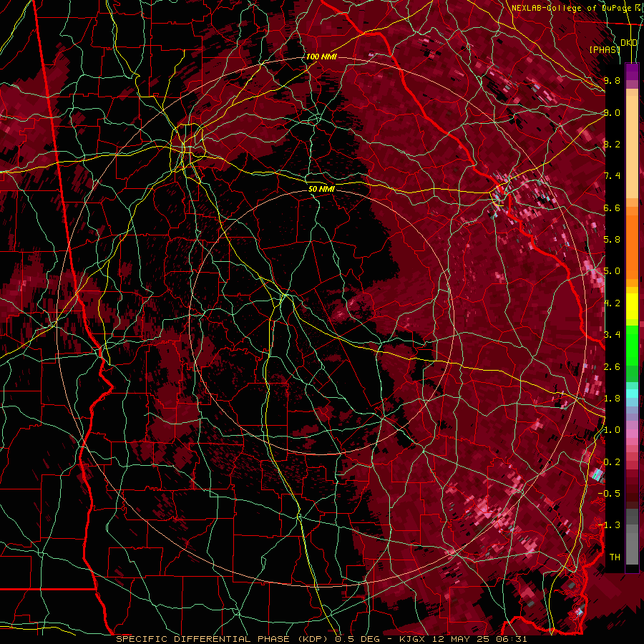Click the purple top segment of color bar
Image resolution: width=644 pixels, height=644 pixels.
(632, 72)
